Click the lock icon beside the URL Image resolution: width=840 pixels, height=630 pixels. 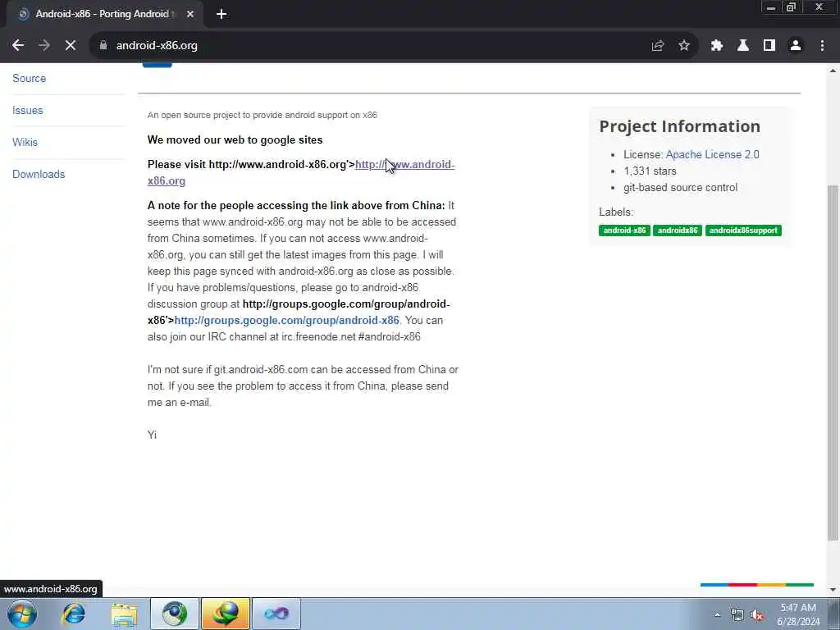tap(103, 46)
